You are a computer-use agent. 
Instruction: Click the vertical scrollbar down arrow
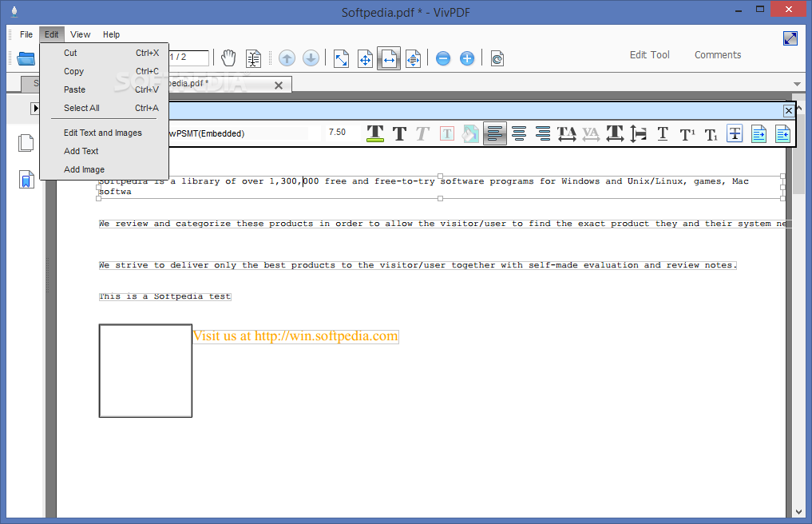799,511
